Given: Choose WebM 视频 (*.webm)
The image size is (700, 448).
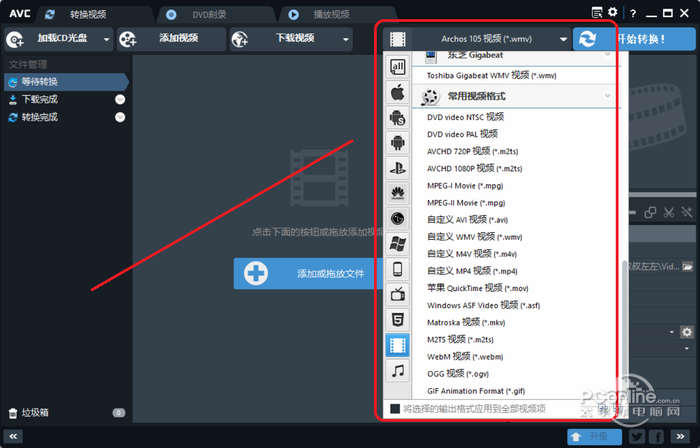Looking at the screenshot, I should click(465, 357).
